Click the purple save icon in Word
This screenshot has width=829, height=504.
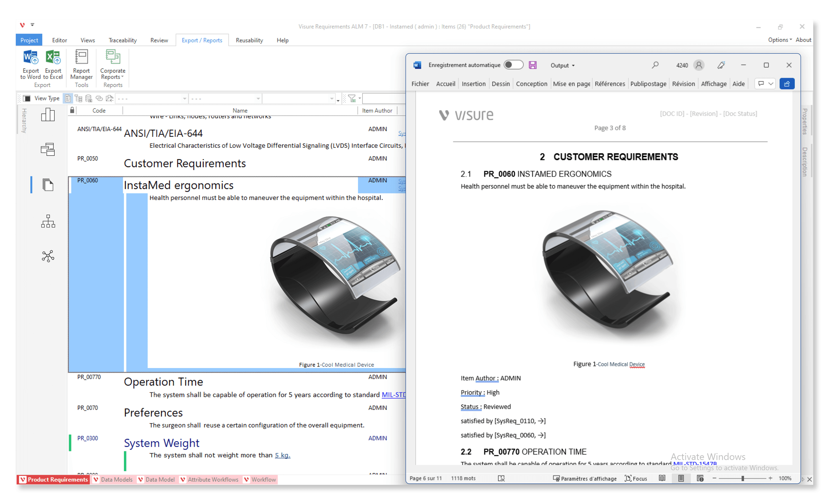[533, 65]
